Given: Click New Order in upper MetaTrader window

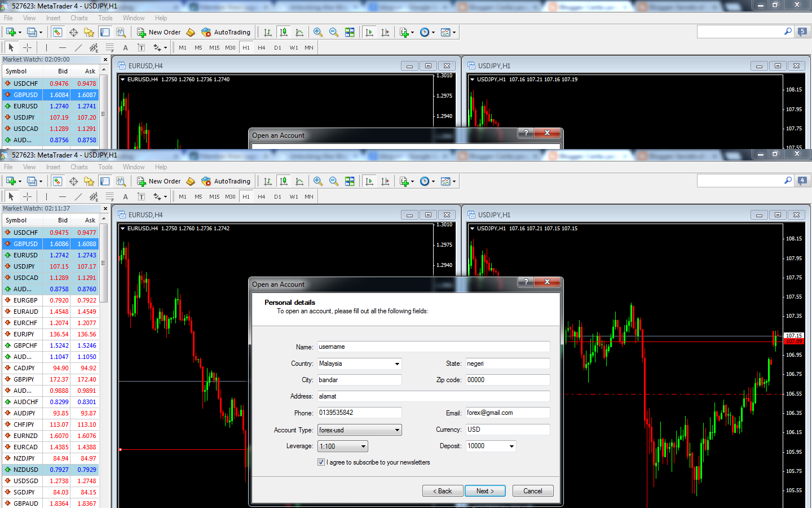Looking at the screenshot, I should [x=159, y=32].
